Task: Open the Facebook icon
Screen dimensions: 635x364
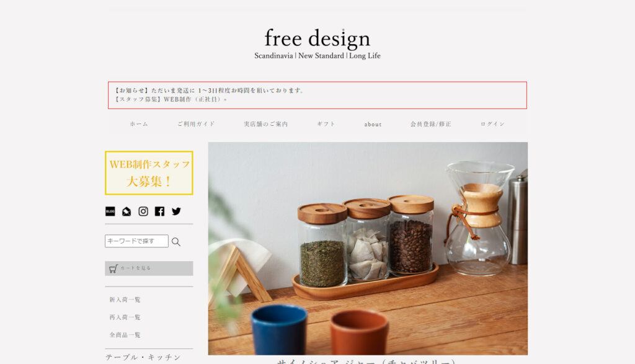Action: pyautogui.click(x=159, y=211)
